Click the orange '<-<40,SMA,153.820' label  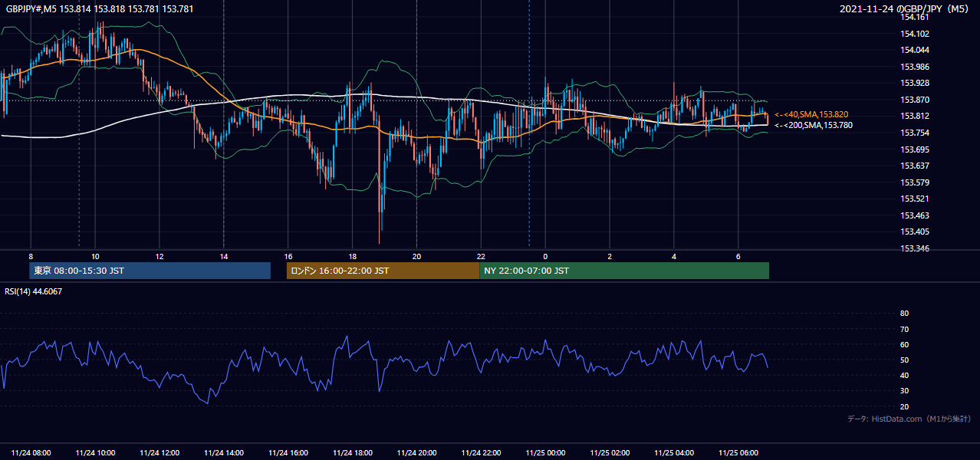coord(811,114)
